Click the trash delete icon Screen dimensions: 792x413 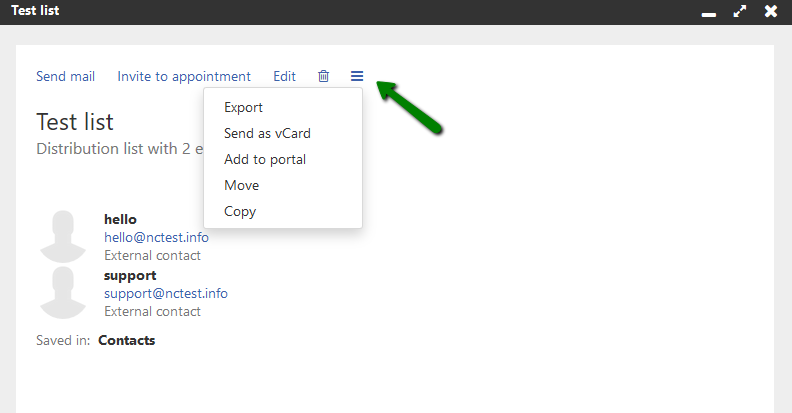pos(323,76)
